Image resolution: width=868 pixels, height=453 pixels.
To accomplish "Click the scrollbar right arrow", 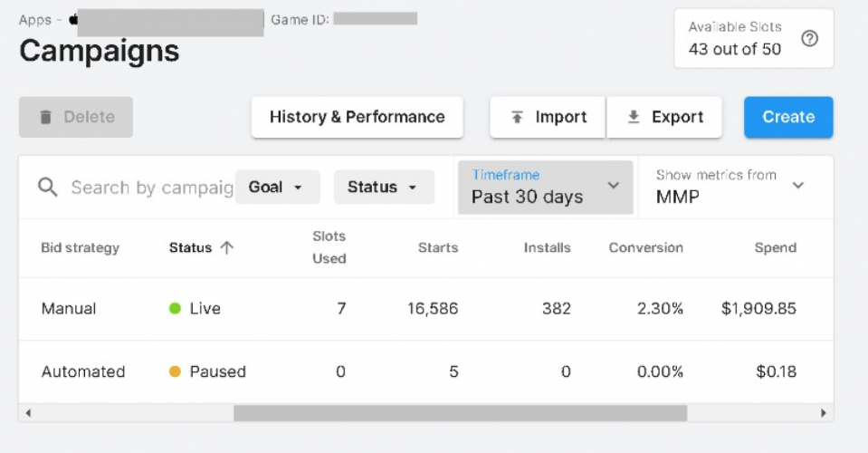I will click(823, 413).
